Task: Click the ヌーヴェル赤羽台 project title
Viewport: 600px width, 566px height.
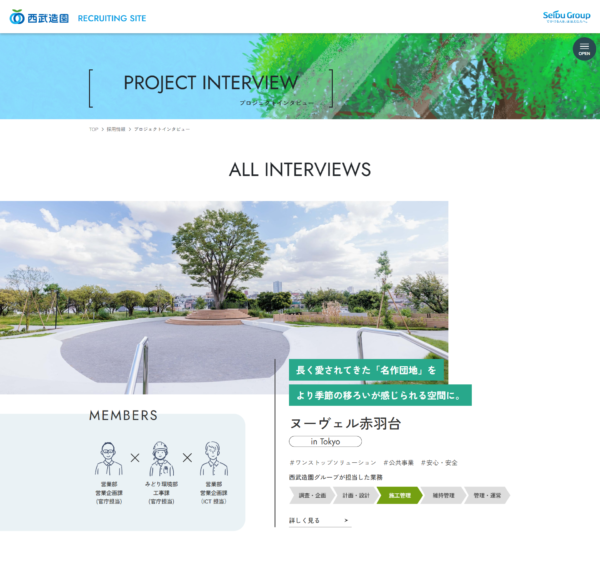Action: coord(345,423)
